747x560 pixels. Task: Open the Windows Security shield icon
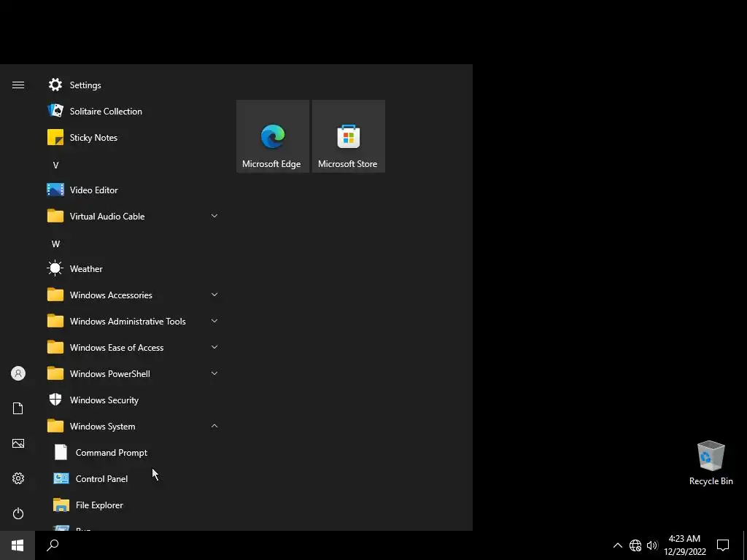(x=55, y=400)
